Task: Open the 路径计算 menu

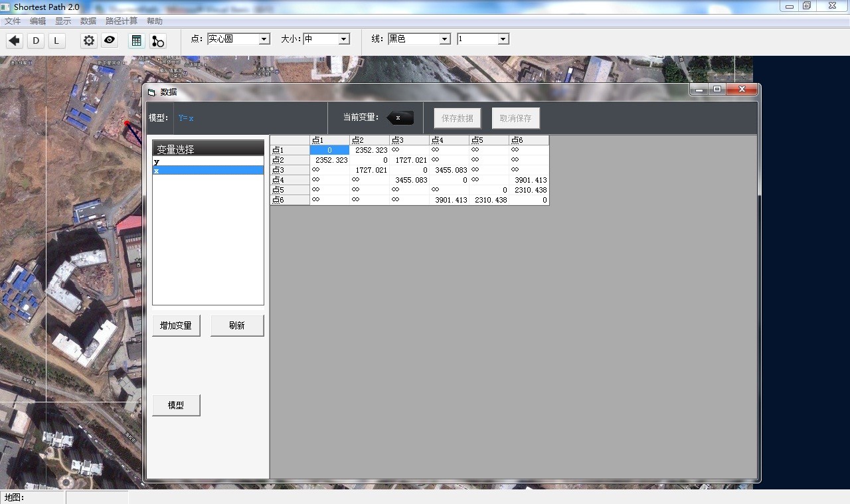Action: pos(122,21)
